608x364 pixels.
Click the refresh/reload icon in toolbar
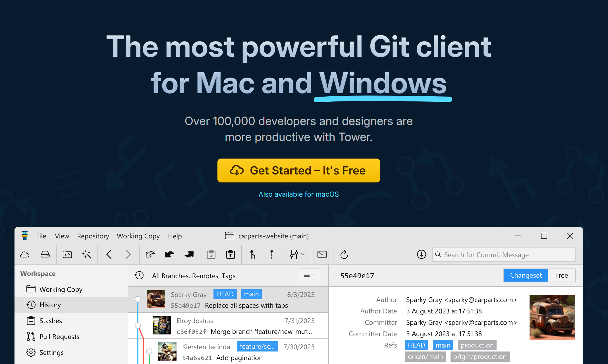(344, 254)
